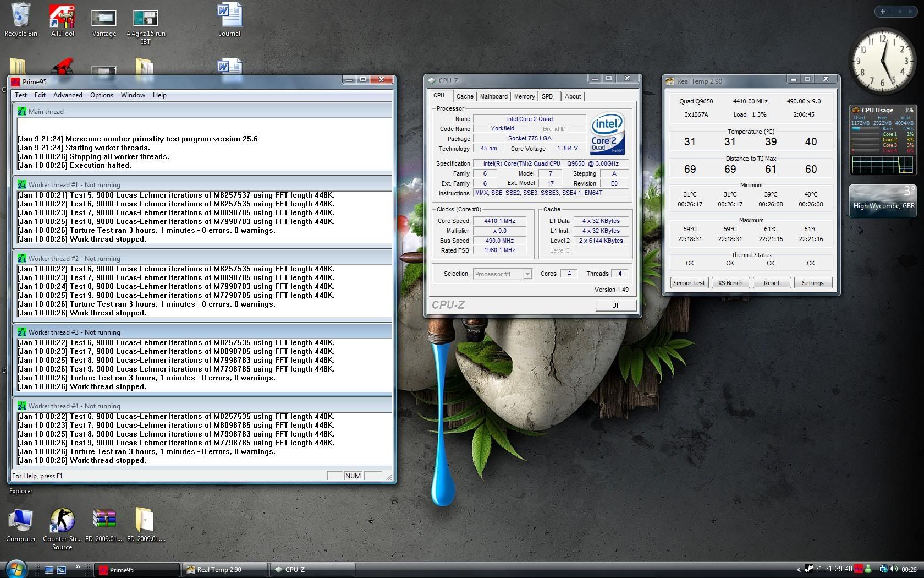Image resolution: width=924 pixels, height=578 pixels.
Task: Click the plus button to add sidebar gadgets
Action: pos(883,12)
